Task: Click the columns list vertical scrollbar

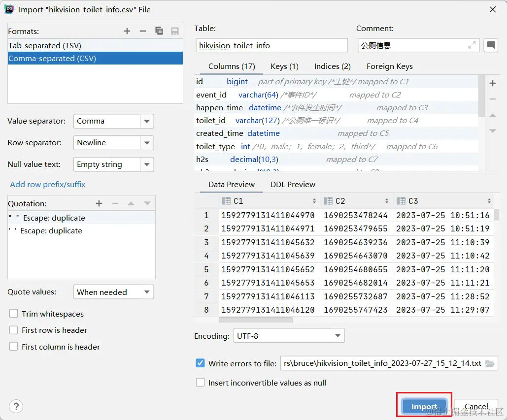Action: pos(481,96)
